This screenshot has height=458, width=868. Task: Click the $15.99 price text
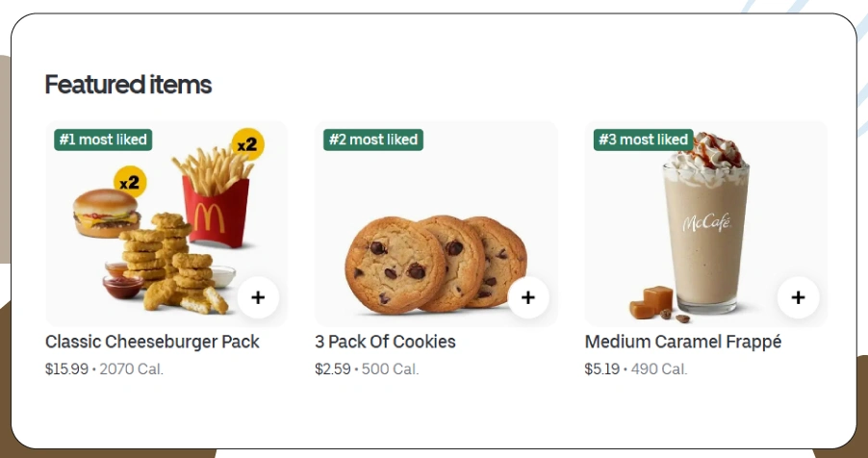(66, 369)
